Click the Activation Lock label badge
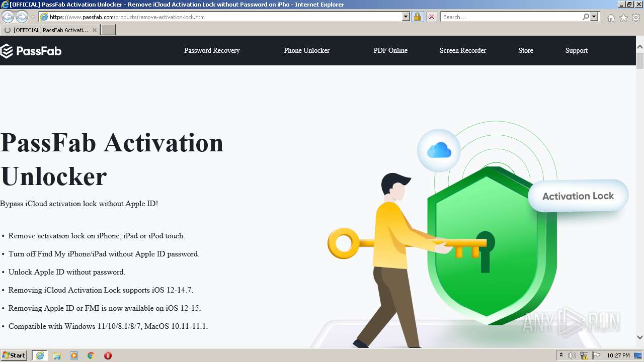This screenshot has height=362, width=644. coord(578,196)
